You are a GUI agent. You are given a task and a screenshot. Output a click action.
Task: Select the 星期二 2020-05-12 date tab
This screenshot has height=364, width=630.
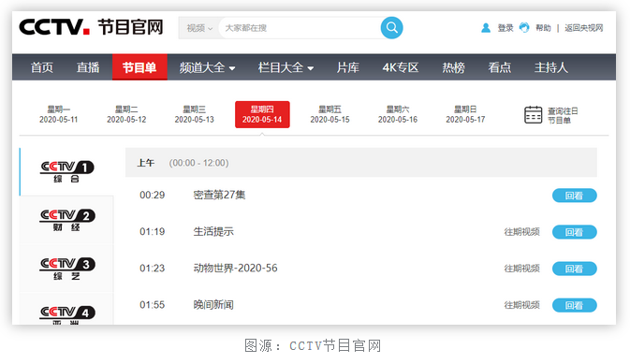point(126,114)
